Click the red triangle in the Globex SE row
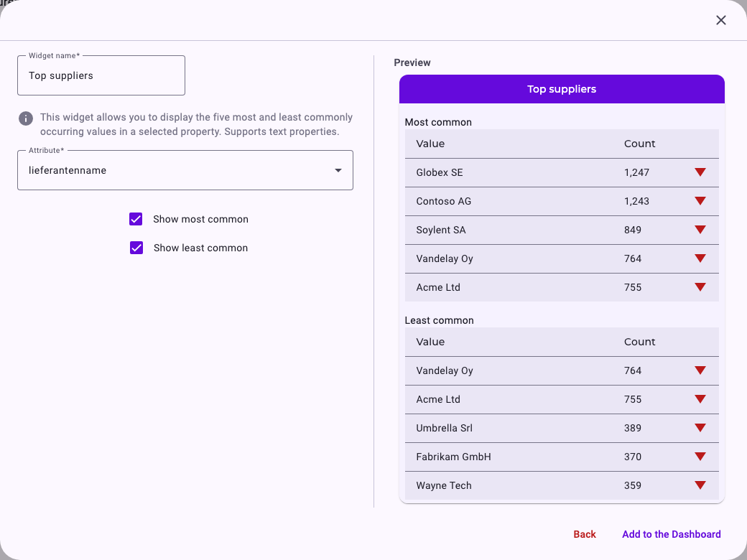 pyautogui.click(x=700, y=172)
